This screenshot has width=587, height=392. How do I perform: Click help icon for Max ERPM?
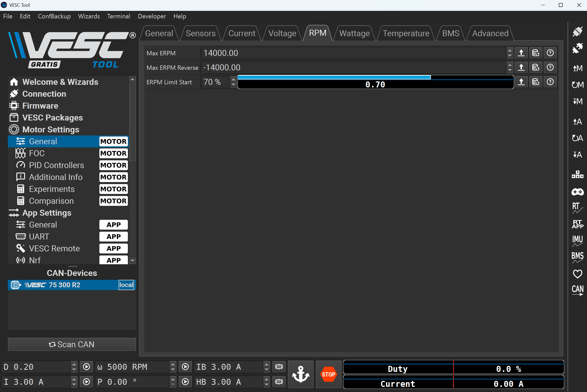click(x=550, y=53)
